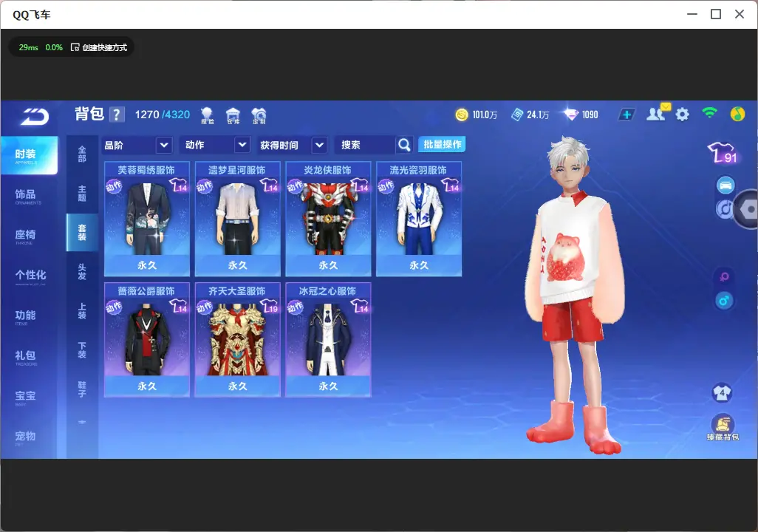
Task: Select the 时装 apparel category tab
Action: tap(29, 155)
